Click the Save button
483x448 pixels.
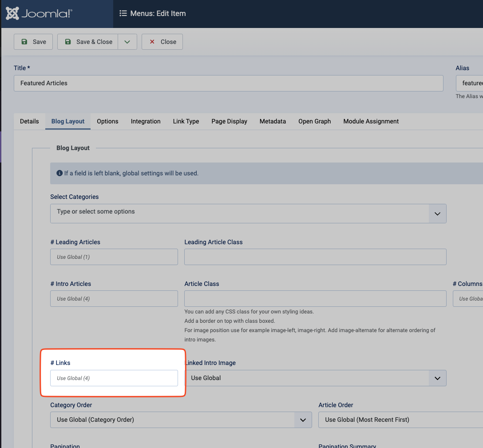pyautogui.click(x=33, y=42)
